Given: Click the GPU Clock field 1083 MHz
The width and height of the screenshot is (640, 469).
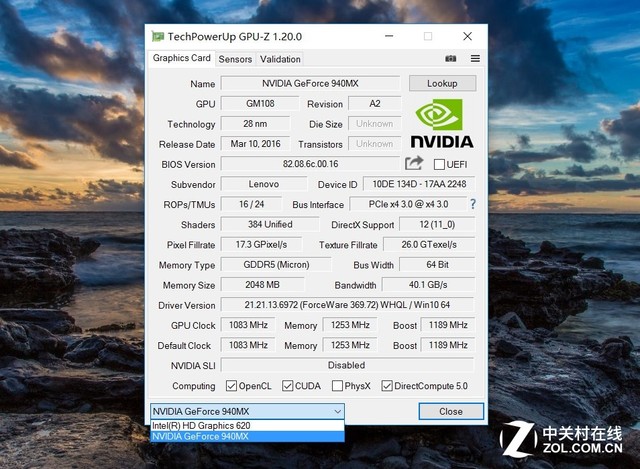Looking at the screenshot, I should (x=248, y=325).
